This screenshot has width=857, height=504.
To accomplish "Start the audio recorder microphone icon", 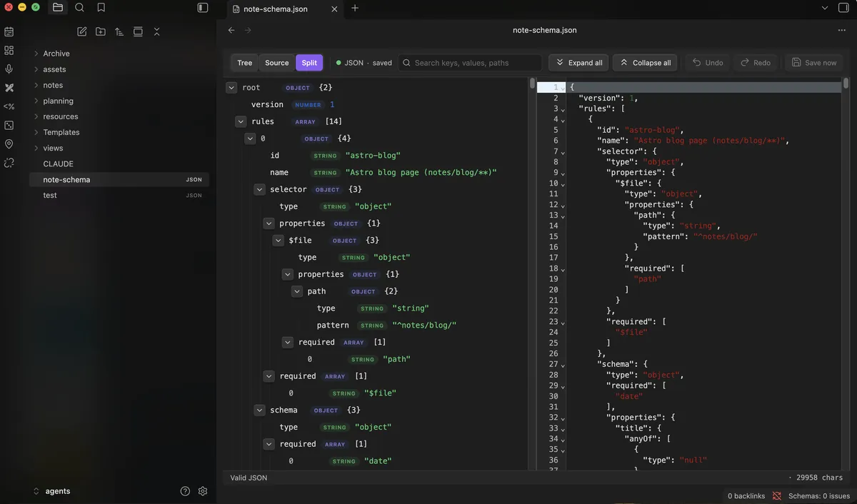I will click(x=9, y=69).
